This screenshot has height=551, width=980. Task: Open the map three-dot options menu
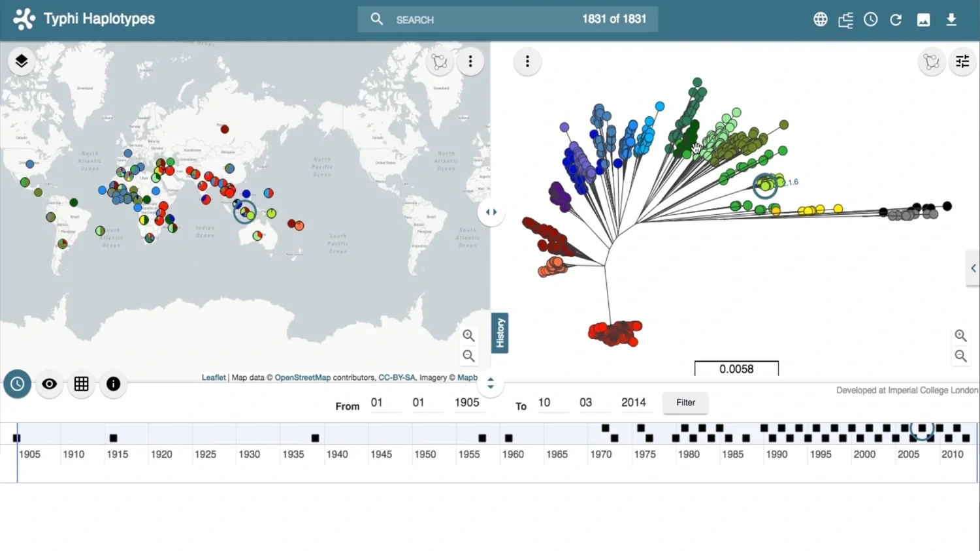[470, 62]
